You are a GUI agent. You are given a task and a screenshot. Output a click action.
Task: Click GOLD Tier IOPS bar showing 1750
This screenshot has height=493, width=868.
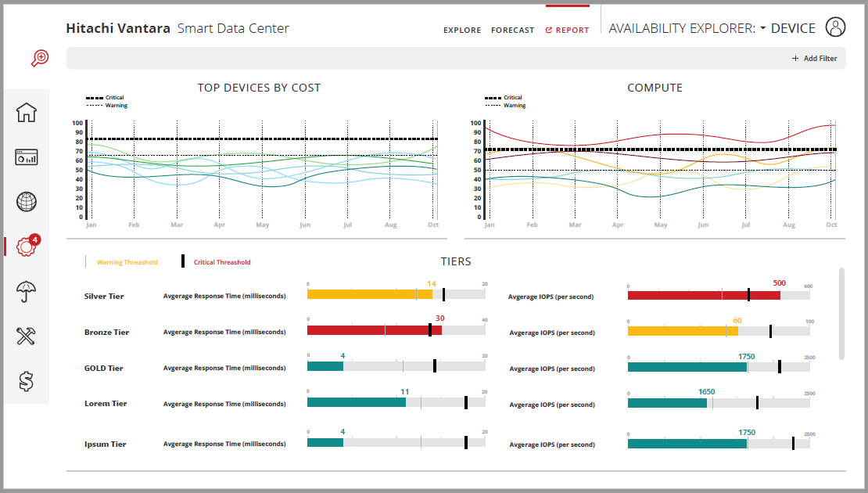coord(687,367)
